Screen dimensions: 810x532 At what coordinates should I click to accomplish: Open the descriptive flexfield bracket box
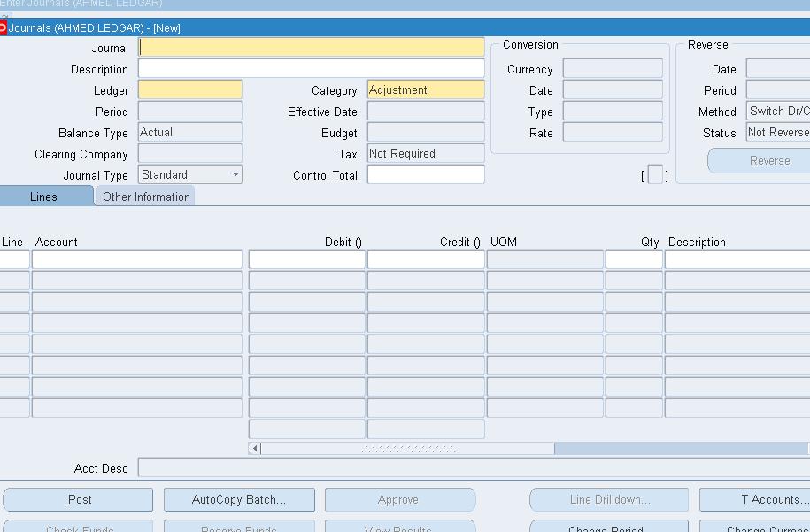pyautogui.click(x=655, y=175)
